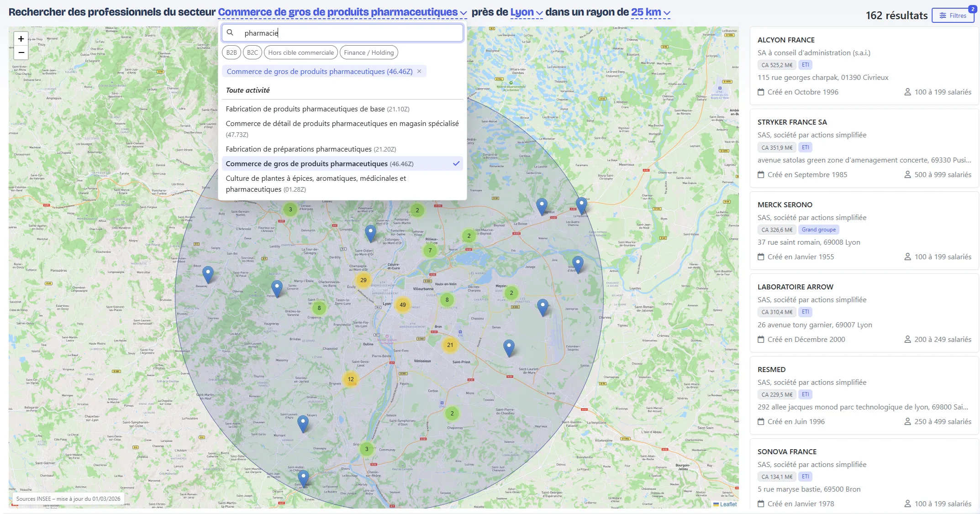Click the cluster marker labeled 12
Viewport: 980px width, 514px height.
350,379
